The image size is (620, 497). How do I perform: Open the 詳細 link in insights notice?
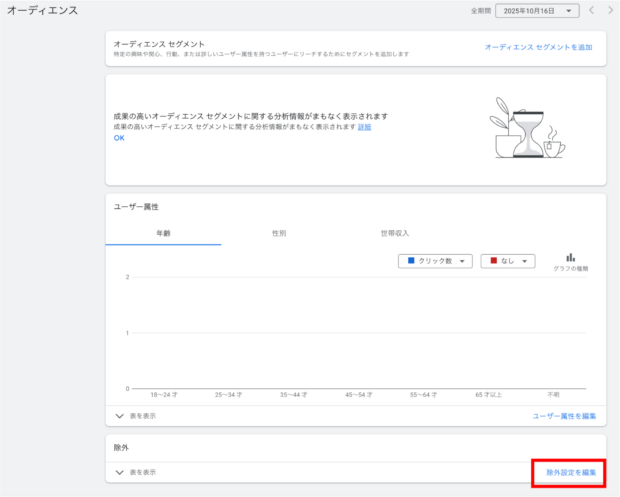pos(364,127)
